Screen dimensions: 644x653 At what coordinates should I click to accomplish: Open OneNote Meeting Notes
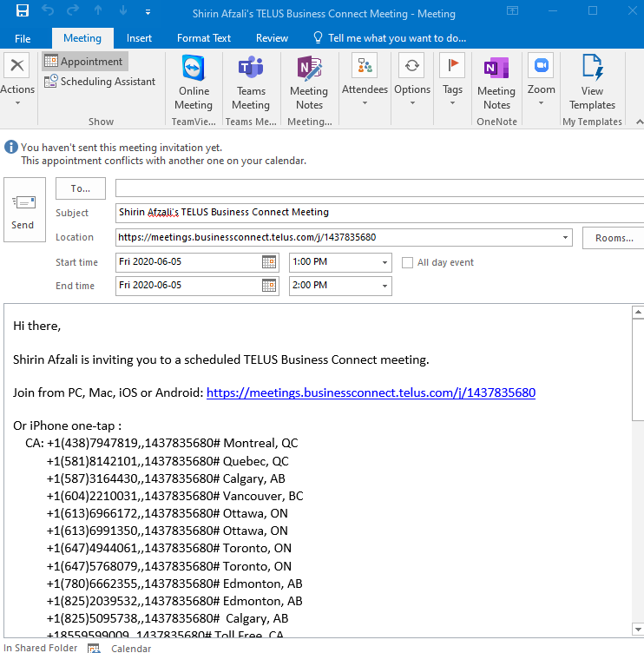click(496, 82)
